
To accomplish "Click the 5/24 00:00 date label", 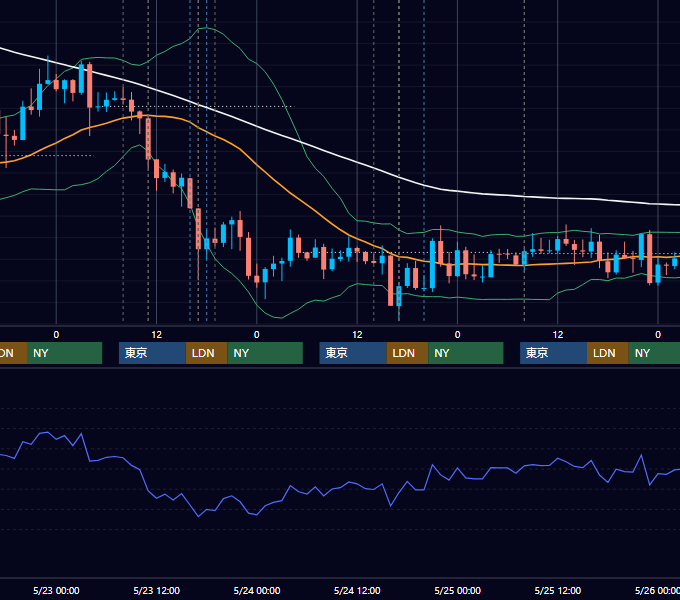I will click(257, 590).
